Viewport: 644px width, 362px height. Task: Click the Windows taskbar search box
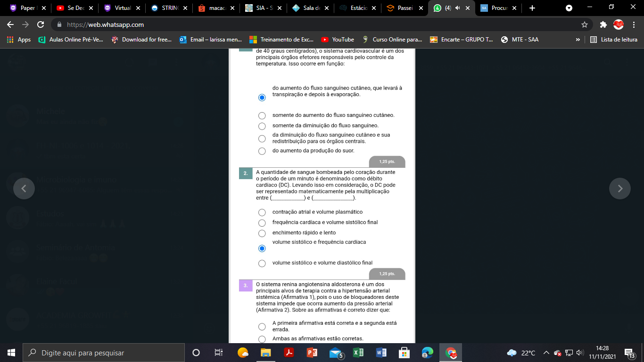tap(104, 353)
